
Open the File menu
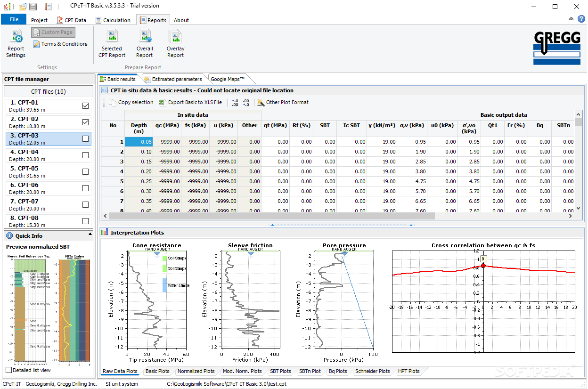tap(14, 19)
